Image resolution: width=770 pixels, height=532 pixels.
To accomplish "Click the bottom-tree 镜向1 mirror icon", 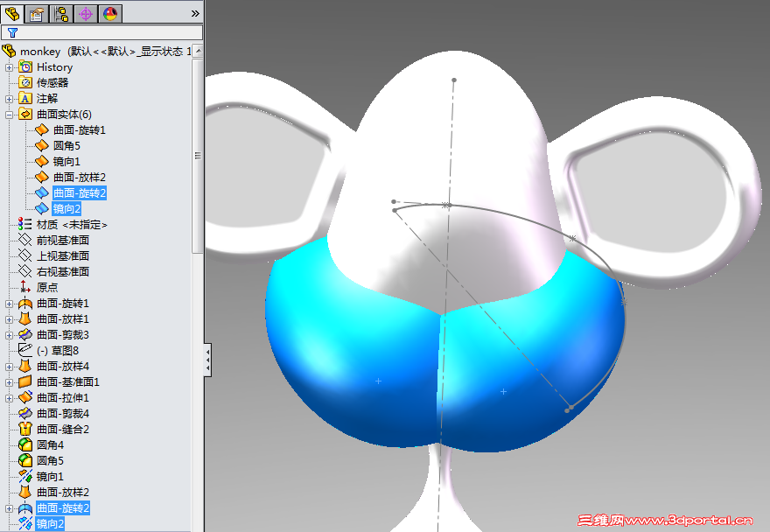I will (25, 476).
